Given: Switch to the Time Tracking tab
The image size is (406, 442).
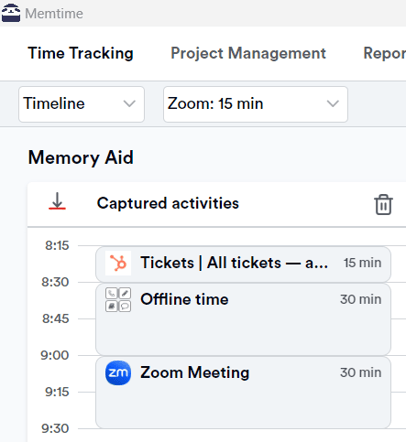Looking at the screenshot, I should coord(81,53).
